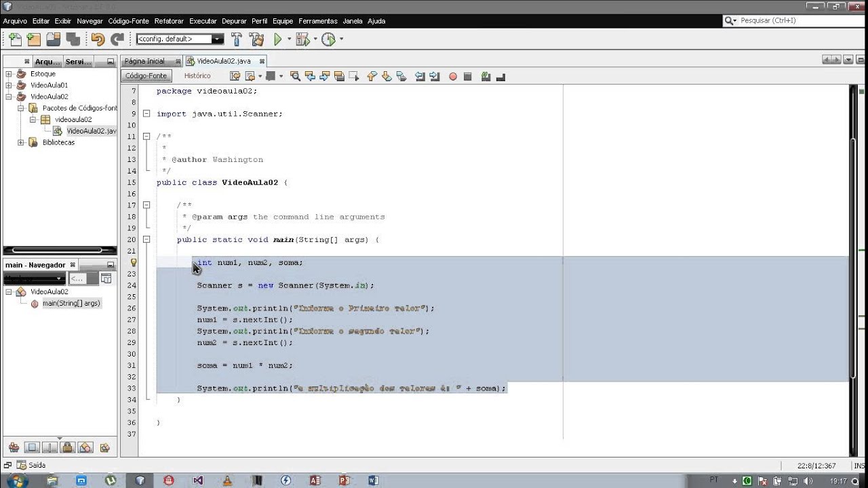The image size is (868, 488).
Task: Toggle Highlight Search icon
Action: (x=340, y=77)
